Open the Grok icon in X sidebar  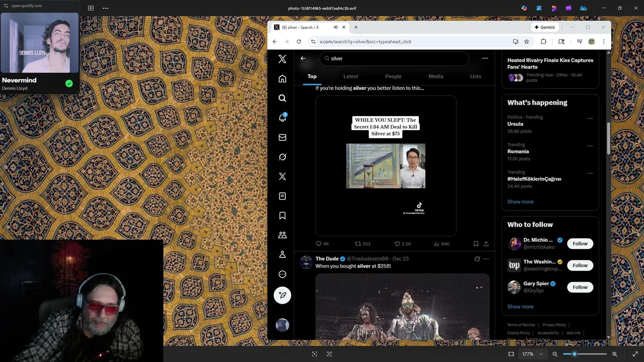tap(282, 157)
